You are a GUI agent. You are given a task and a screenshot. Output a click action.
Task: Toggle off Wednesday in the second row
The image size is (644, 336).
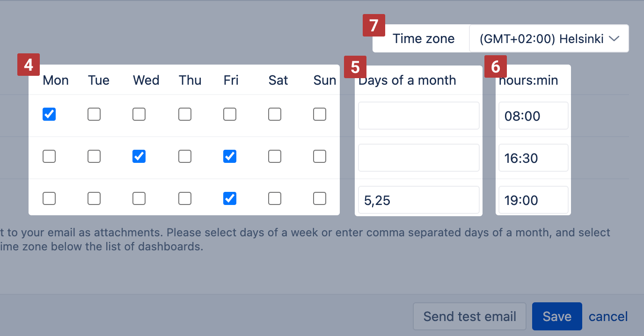click(139, 156)
